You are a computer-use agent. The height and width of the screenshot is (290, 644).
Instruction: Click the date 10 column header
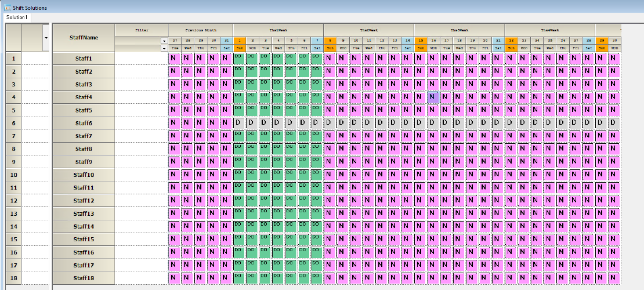click(x=356, y=41)
